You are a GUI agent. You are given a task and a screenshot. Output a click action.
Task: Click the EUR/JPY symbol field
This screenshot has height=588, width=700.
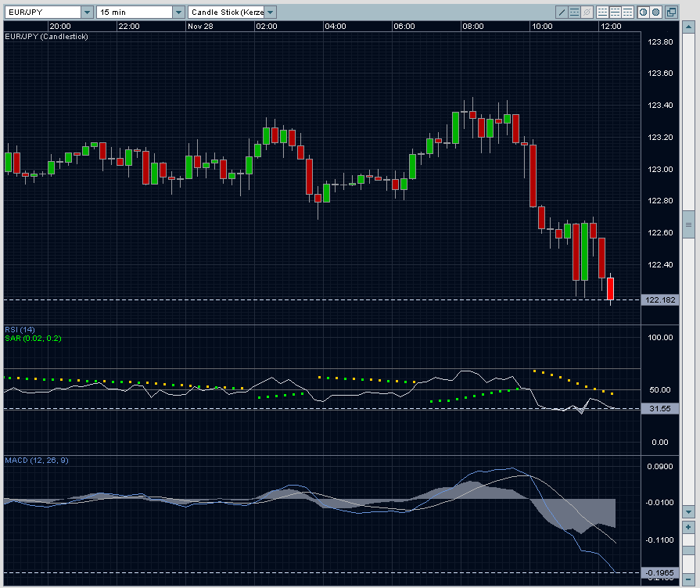(43, 12)
